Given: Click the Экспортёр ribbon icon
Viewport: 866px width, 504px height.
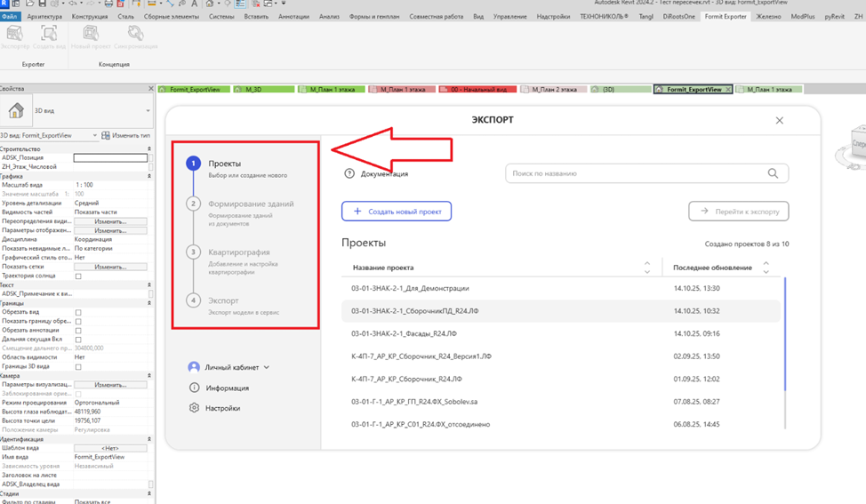Looking at the screenshot, I should click(14, 35).
